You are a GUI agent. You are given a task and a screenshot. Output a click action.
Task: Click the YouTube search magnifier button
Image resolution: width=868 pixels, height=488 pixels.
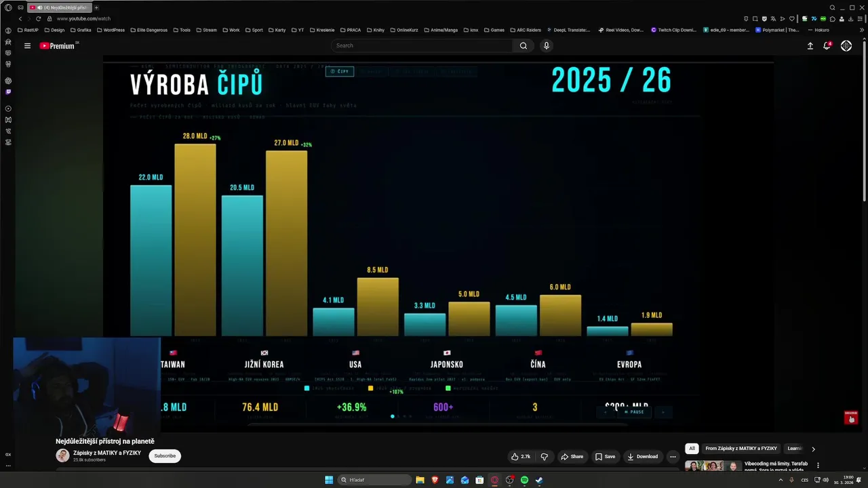click(x=523, y=45)
